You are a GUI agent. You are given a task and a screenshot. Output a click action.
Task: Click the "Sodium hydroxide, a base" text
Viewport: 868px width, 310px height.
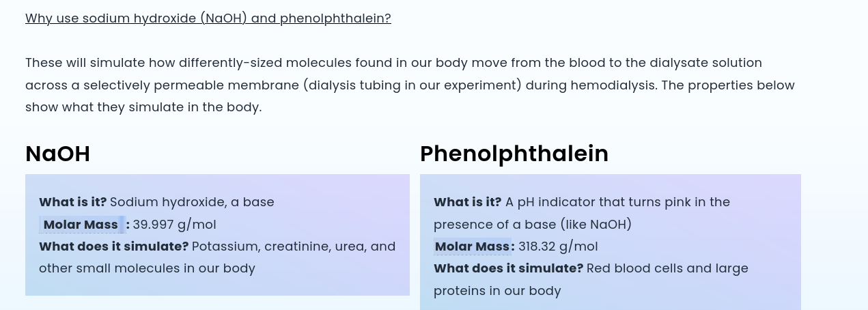coord(192,202)
